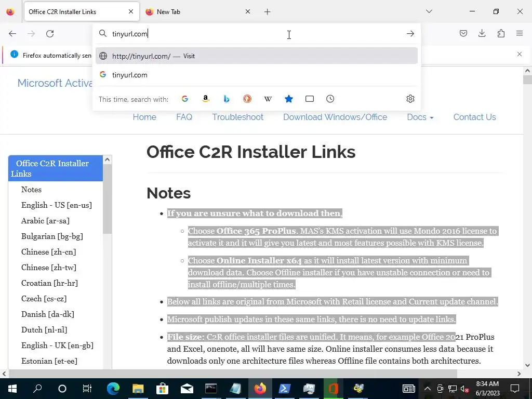Screen dimensions: 532x399
Task: Select the http://tinyurl.com/ Visit suggestion
Action: point(257,56)
